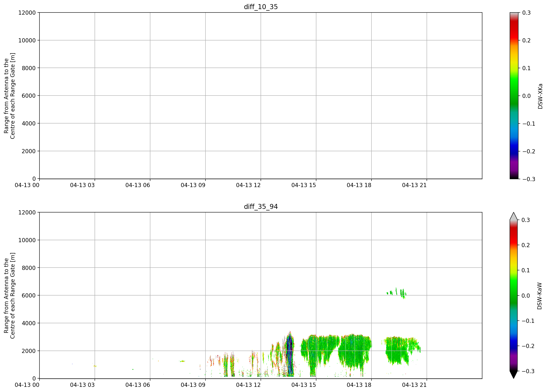Image resolution: width=547 pixels, height=392 pixels.
Task: Click the −0.3 tick on the DSW-XKa colorbar
Action: [529, 179]
